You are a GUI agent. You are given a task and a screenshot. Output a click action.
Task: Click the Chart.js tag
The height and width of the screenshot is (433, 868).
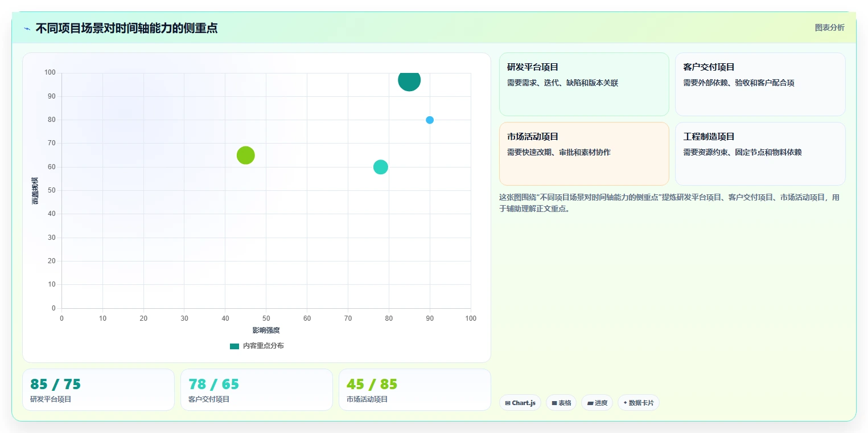click(520, 403)
